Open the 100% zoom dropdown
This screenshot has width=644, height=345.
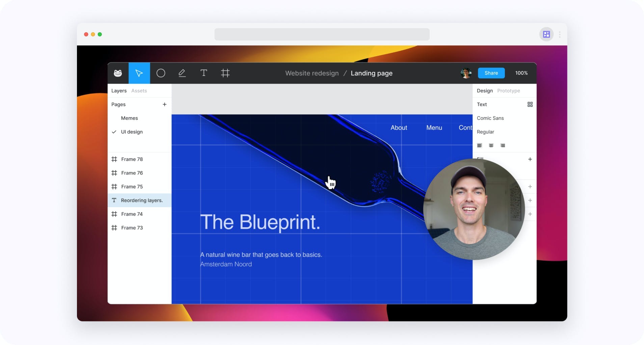[521, 73]
